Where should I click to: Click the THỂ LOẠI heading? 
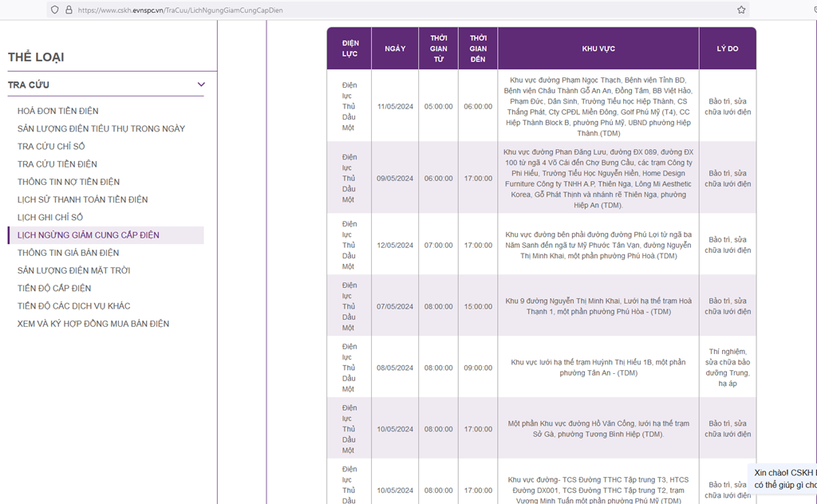36,57
